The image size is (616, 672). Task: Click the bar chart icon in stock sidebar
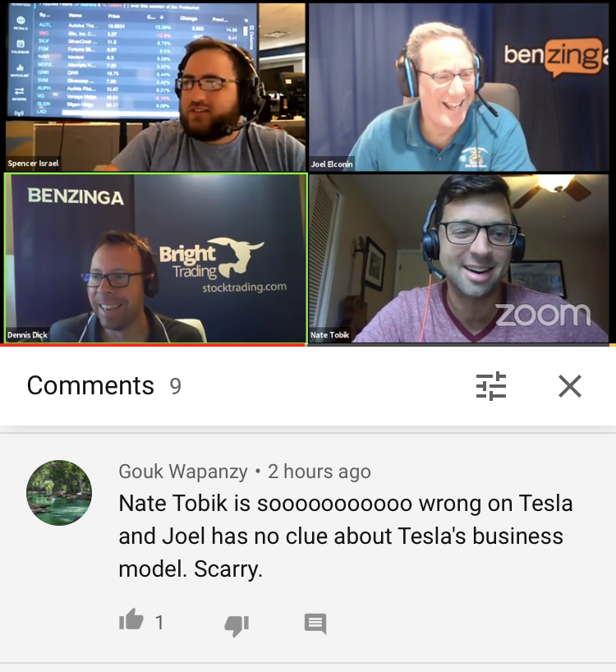coord(21,67)
